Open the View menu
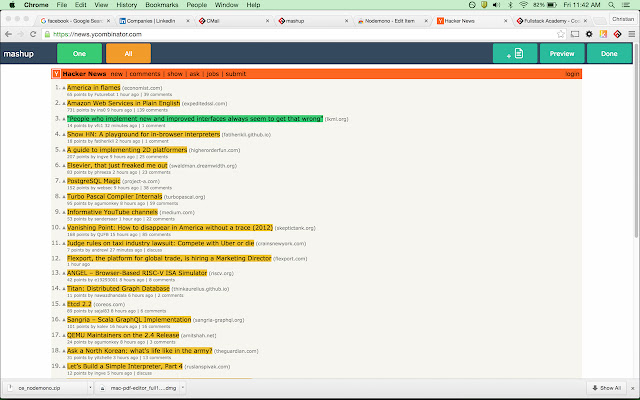Viewport: 640px width, 400px height. (x=101, y=5)
